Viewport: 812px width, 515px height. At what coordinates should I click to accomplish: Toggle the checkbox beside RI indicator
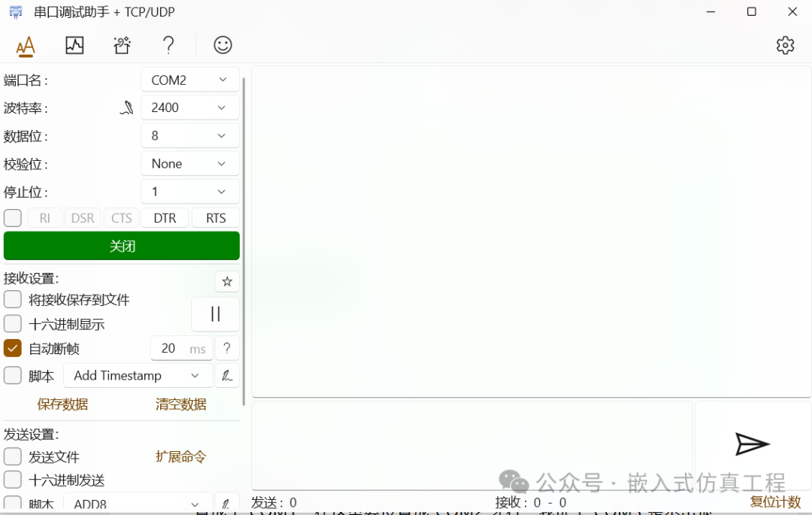click(x=13, y=218)
